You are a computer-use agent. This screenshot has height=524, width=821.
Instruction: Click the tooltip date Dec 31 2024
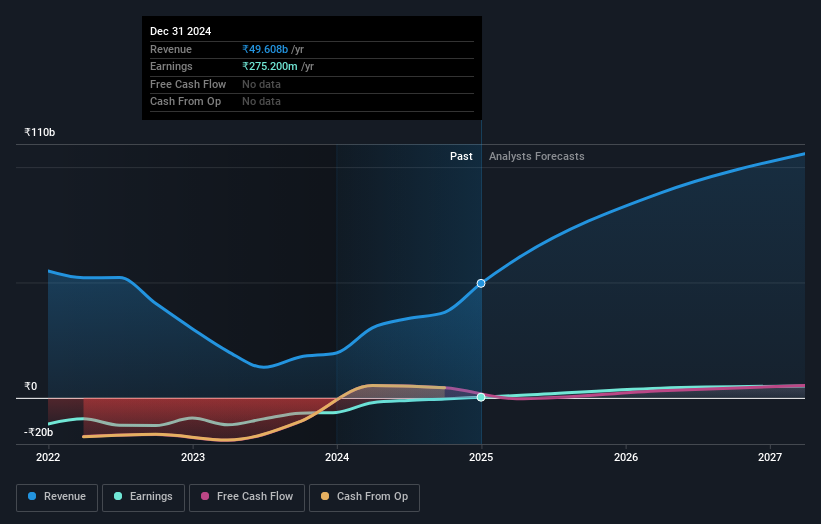click(x=181, y=31)
